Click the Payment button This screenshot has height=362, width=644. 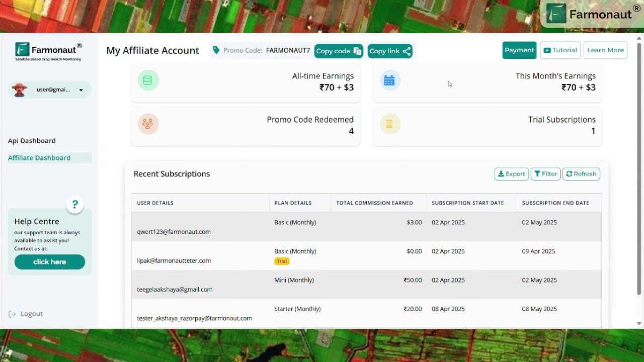519,50
